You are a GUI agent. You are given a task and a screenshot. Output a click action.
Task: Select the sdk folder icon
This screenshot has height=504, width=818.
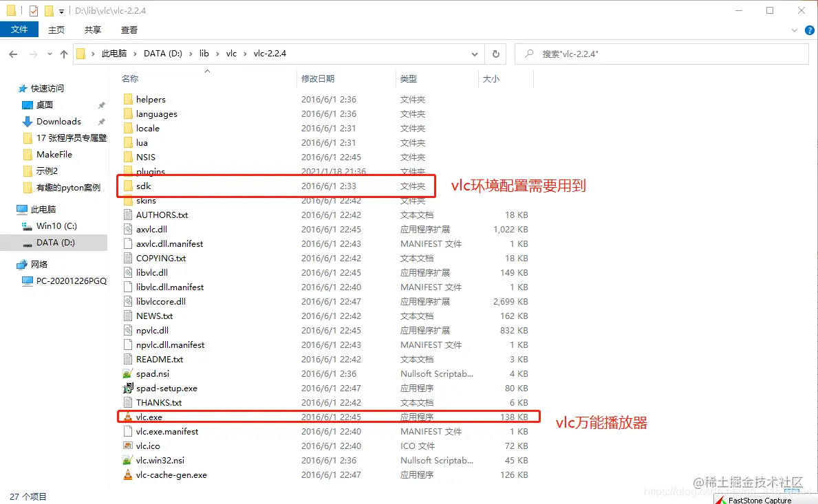(128, 186)
